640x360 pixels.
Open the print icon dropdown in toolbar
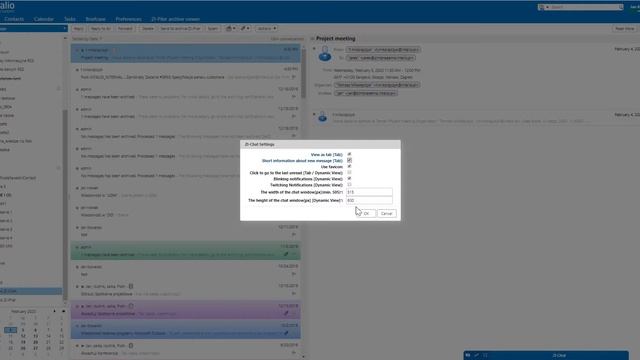click(231, 29)
